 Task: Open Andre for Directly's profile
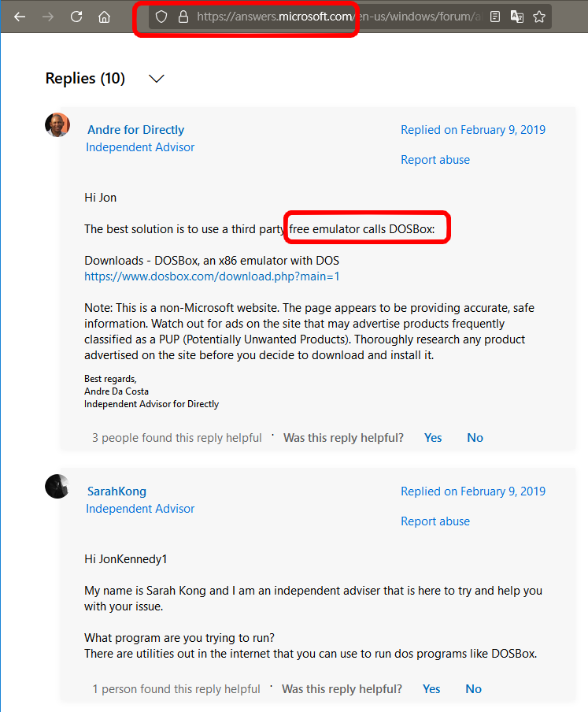[x=135, y=130]
